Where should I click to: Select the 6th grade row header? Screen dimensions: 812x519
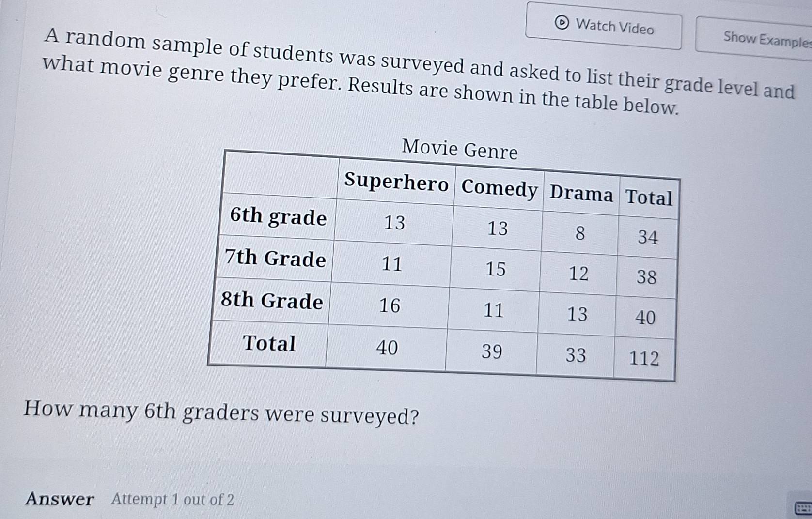click(x=278, y=218)
